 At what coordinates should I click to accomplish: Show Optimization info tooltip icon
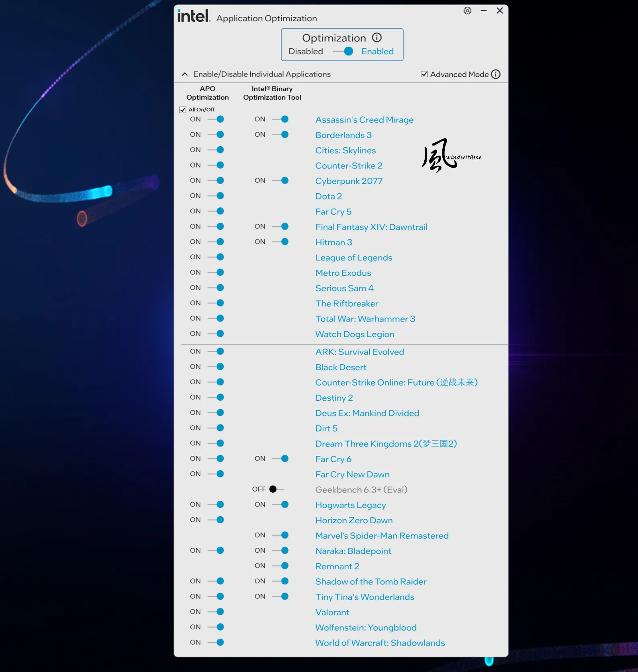[x=377, y=37]
